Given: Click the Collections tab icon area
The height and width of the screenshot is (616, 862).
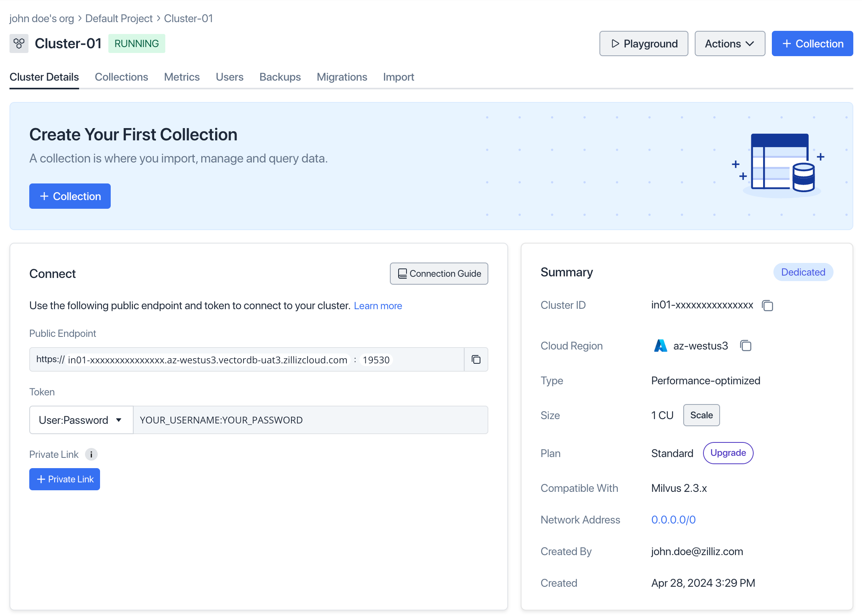Looking at the screenshot, I should pos(121,77).
